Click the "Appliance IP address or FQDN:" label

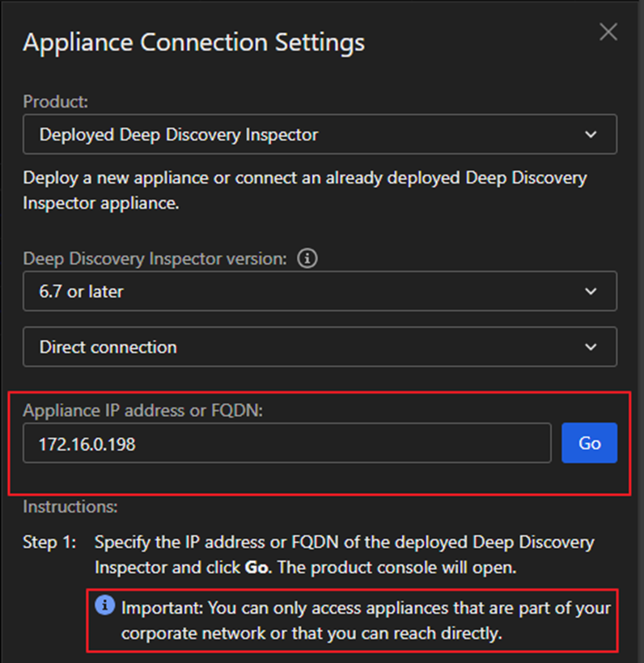143,410
